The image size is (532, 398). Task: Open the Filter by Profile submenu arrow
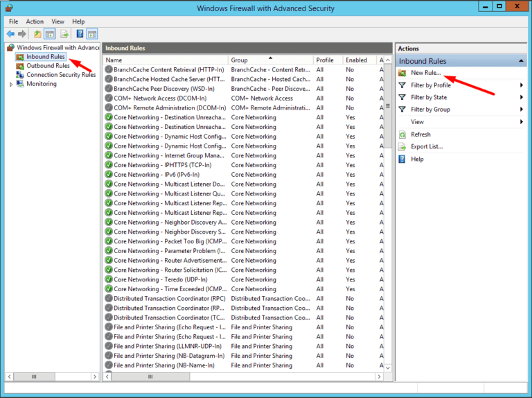pyautogui.click(x=522, y=85)
